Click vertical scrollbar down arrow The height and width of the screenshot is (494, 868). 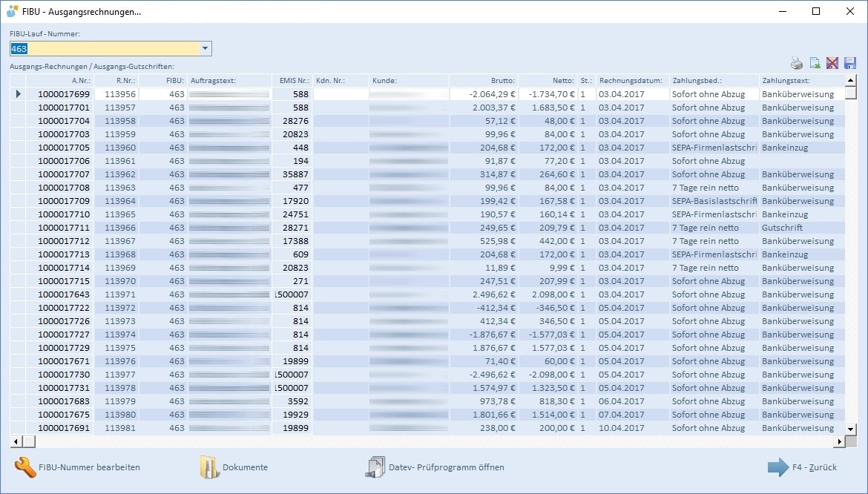(x=851, y=429)
